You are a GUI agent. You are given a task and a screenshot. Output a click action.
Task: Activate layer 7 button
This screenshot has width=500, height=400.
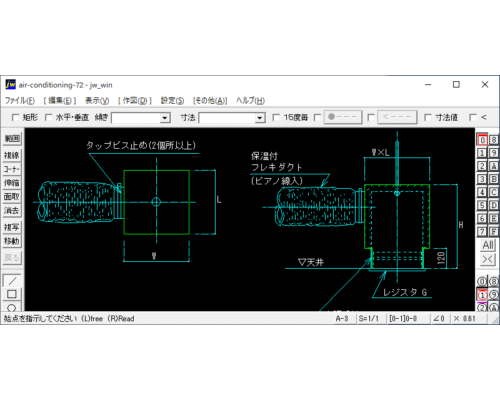click(482, 231)
